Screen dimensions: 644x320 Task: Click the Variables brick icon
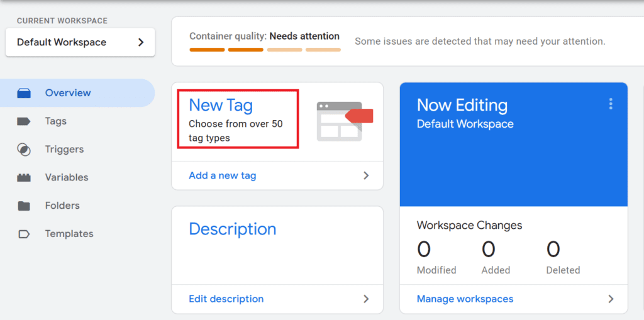point(24,178)
